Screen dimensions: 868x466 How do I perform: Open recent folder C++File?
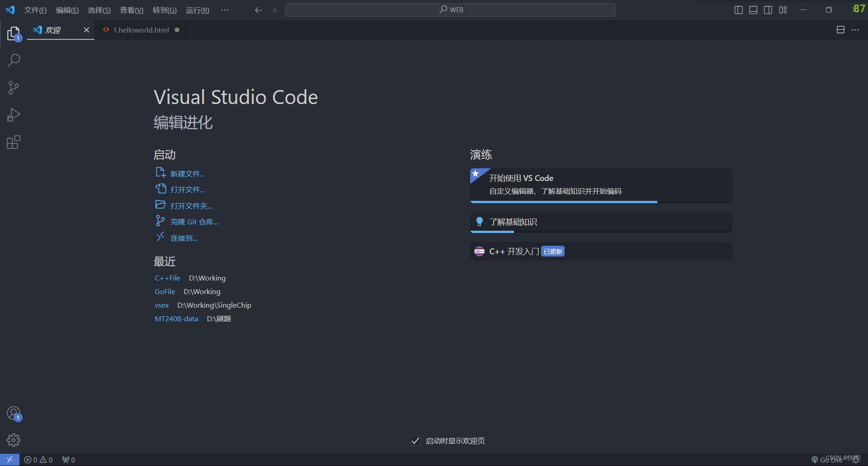167,278
